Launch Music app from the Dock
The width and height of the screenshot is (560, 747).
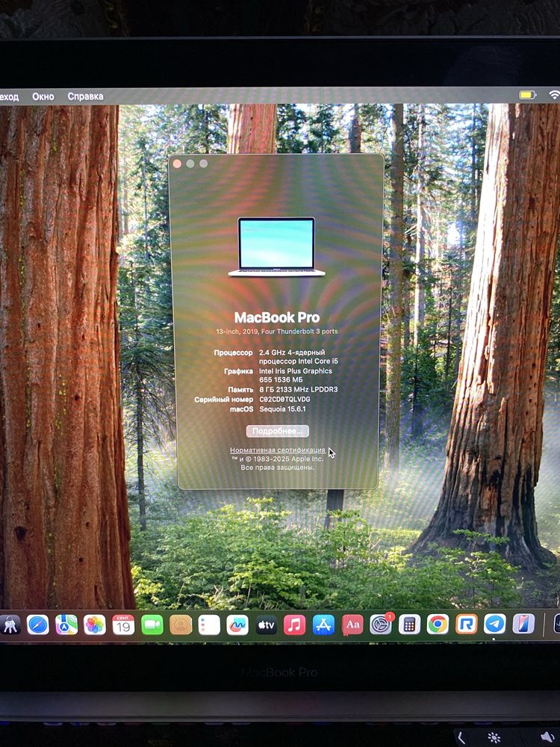click(x=295, y=624)
